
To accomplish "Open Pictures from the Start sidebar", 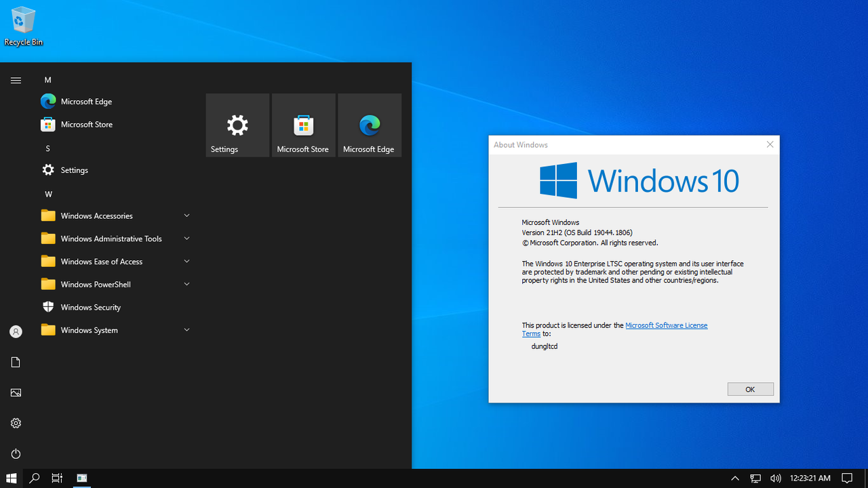I will [16, 392].
